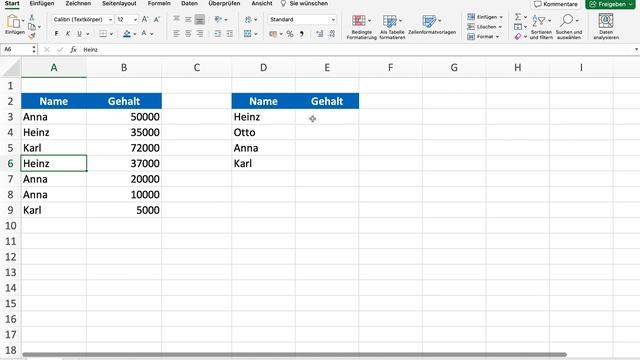
Task: Click the scissors cut icon
Action: click(x=31, y=18)
